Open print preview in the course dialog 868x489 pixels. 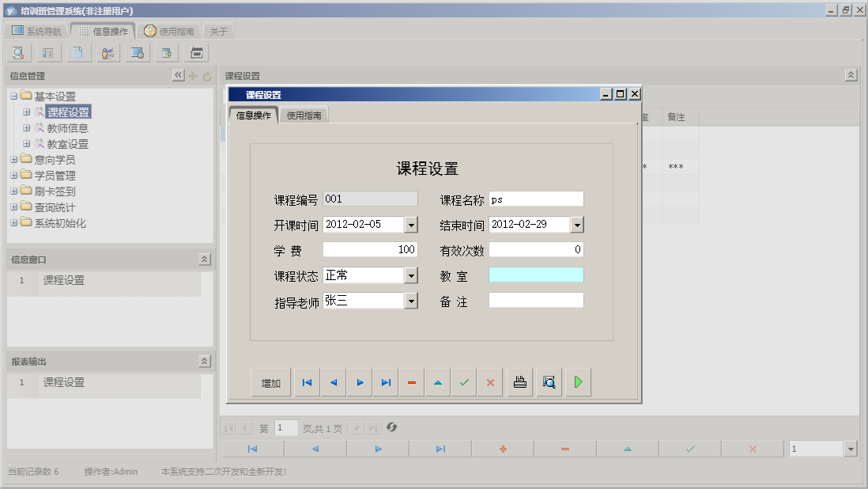(548, 382)
